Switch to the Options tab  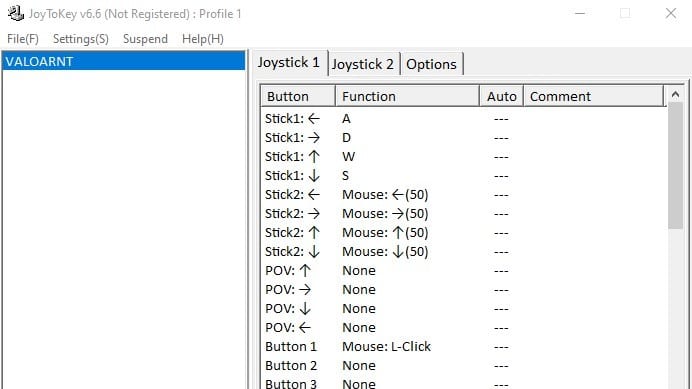(x=431, y=64)
